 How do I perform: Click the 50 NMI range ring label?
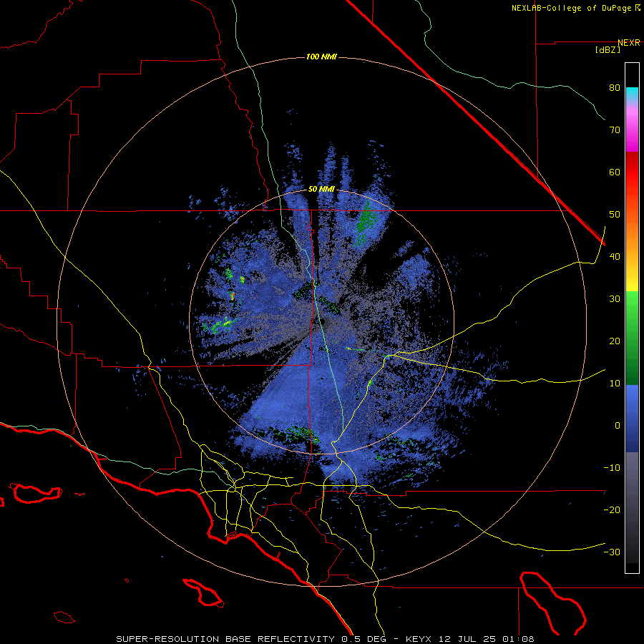[x=321, y=190]
